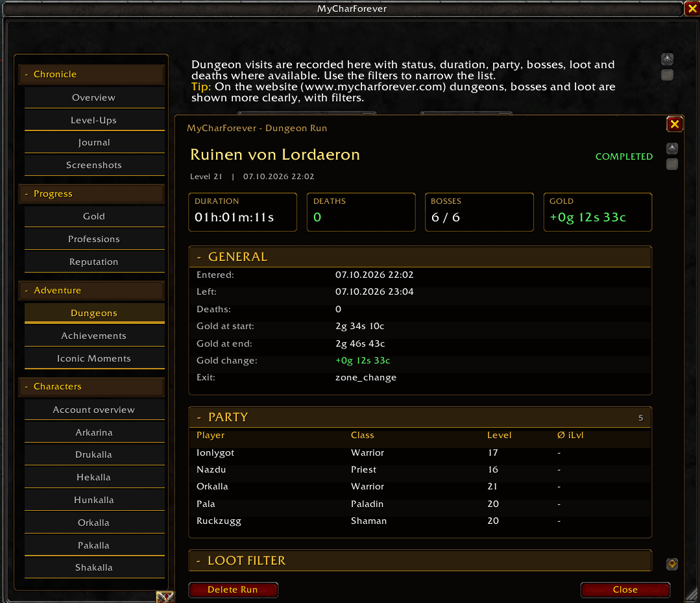Close the MyCharForever main window
The height and width of the screenshot is (603, 700).
click(x=692, y=8)
